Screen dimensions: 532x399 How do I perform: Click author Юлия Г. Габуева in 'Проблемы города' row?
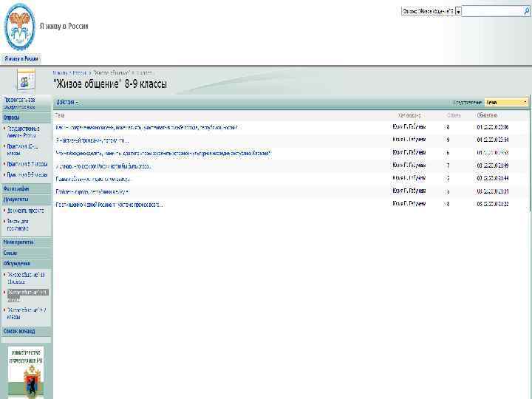click(409, 191)
